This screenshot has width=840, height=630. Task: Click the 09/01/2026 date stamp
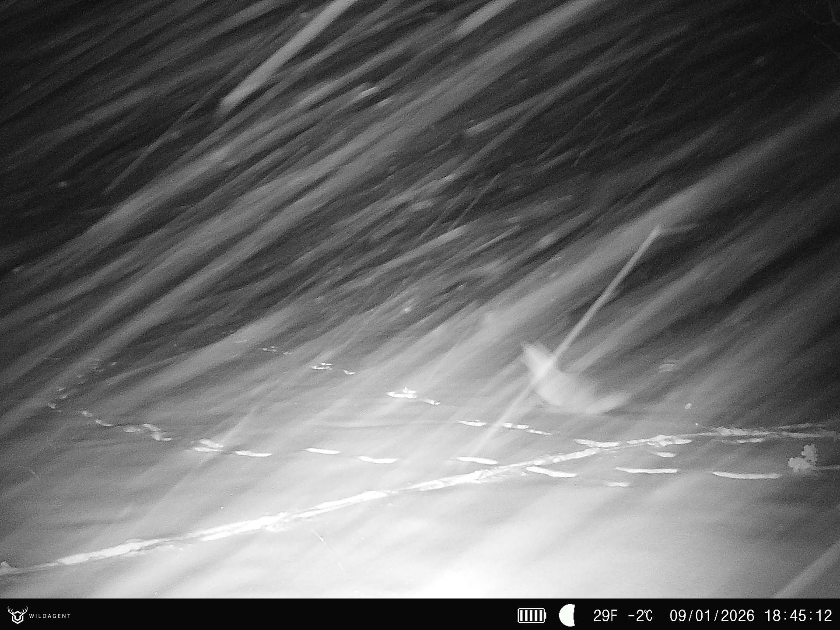[712, 616]
